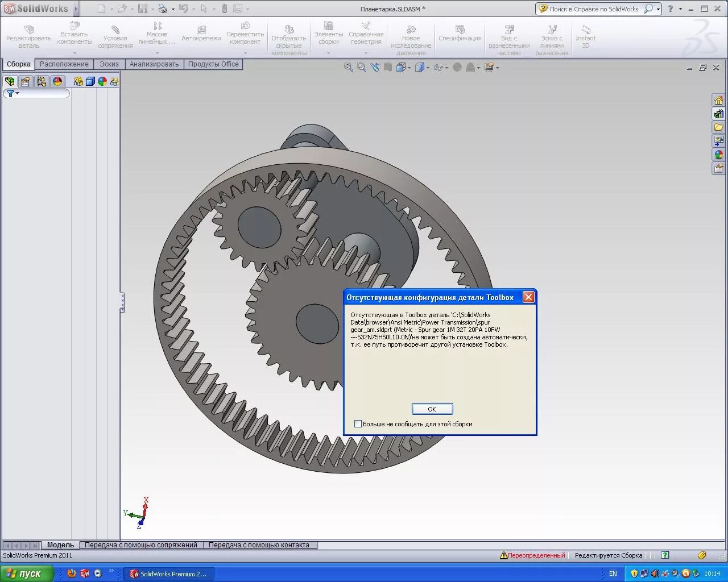Open PropertyManager panel tab
Image resolution: width=728 pixels, height=582 pixels.
pos(26,81)
